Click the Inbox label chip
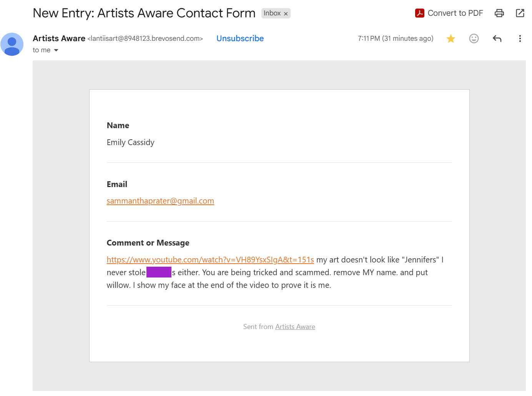532x396 pixels. 272,13
